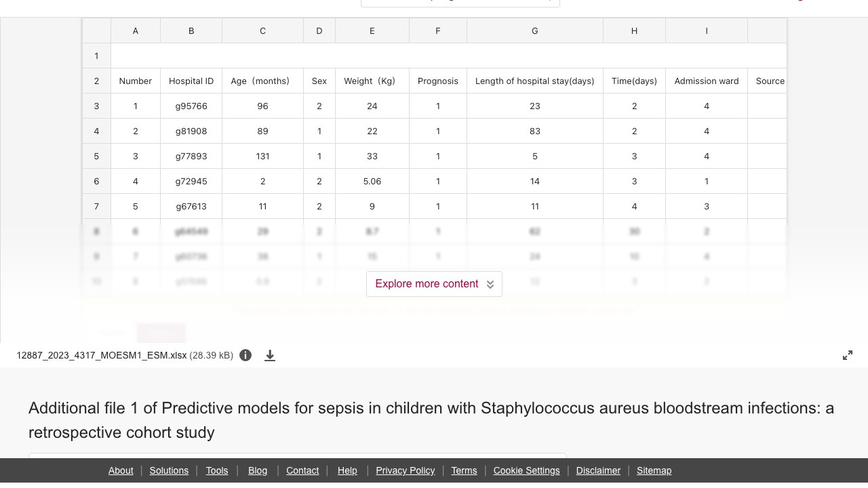Select column A header
868x488 pixels.
click(136, 30)
